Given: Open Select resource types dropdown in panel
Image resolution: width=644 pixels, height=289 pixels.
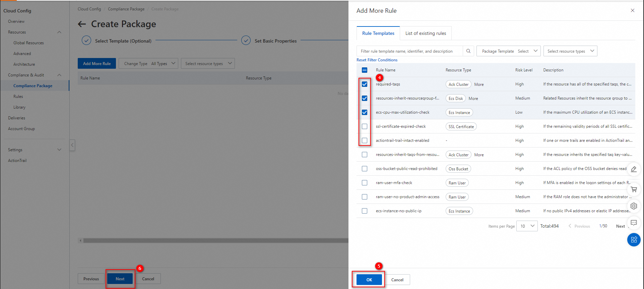Looking at the screenshot, I should coord(570,51).
